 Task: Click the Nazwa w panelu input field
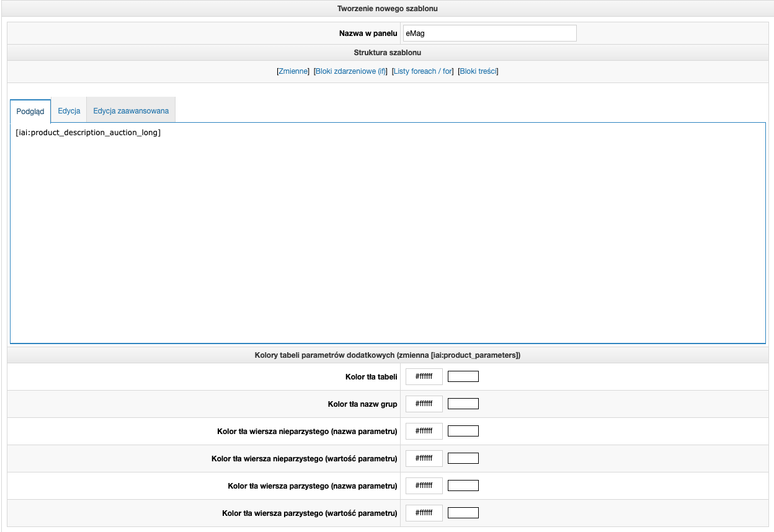(x=489, y=33)
